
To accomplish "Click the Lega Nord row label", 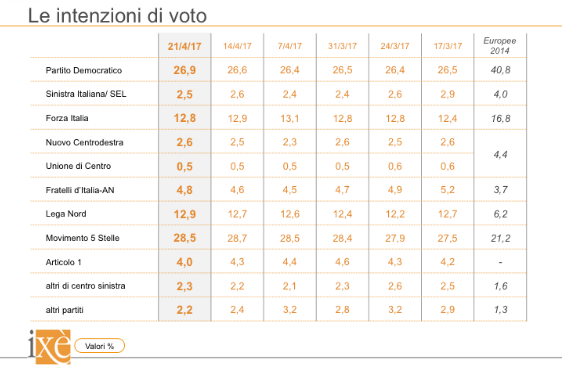I will point(66,214).
